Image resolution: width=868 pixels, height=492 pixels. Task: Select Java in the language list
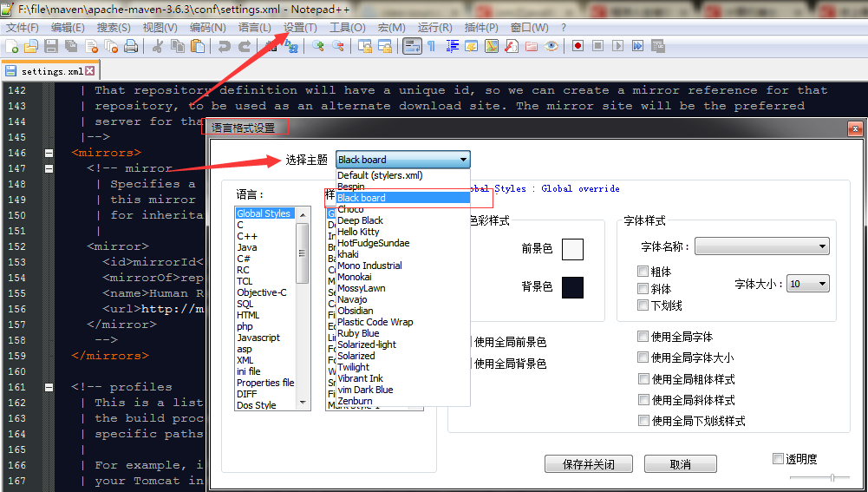247,247
